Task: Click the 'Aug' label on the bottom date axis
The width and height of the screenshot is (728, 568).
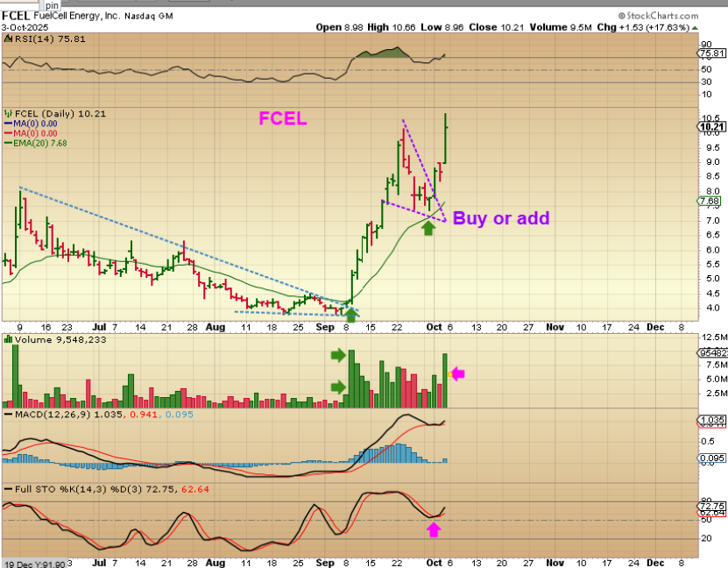Action: point(215,563)
